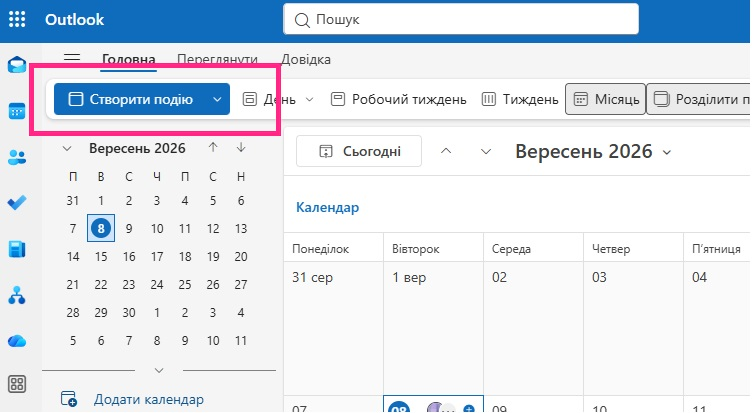The image size is (752, 413).
Task: Open the Довідка tab
Action: 306,59
